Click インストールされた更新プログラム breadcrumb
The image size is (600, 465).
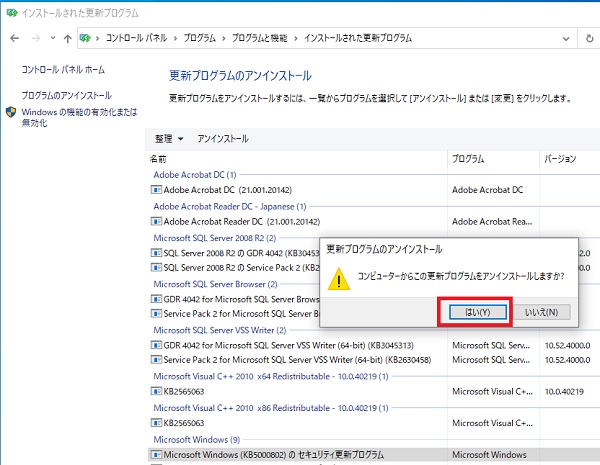tap(358, 38)
